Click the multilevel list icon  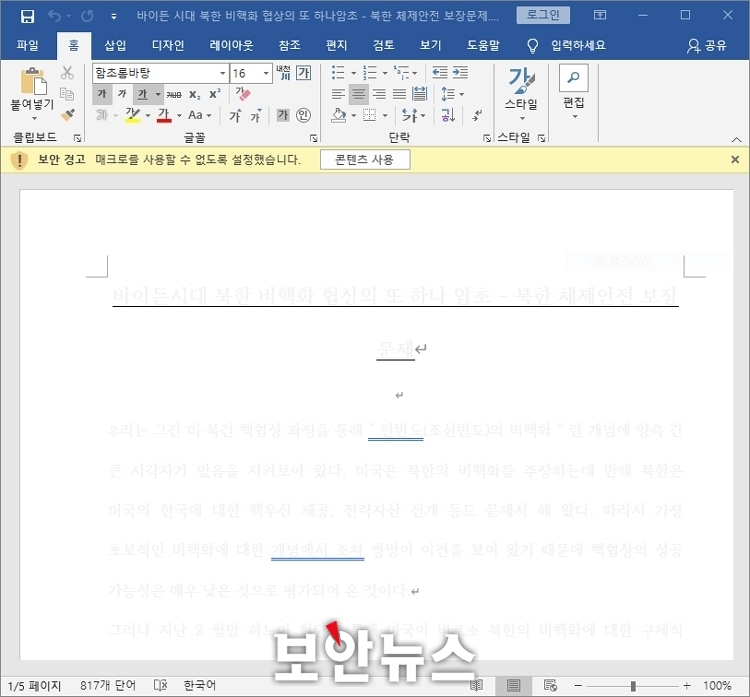[401, 73]
